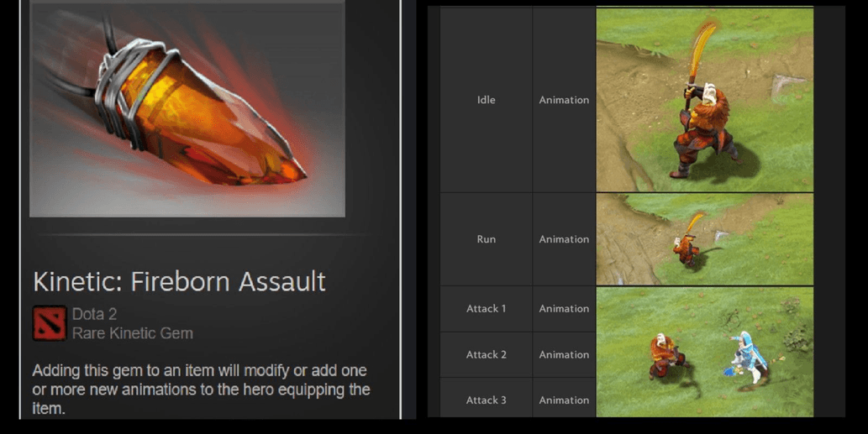Screen dimensions: 868x434
Task: Open the Run animation preview image
Action: (x=704, y=239)
